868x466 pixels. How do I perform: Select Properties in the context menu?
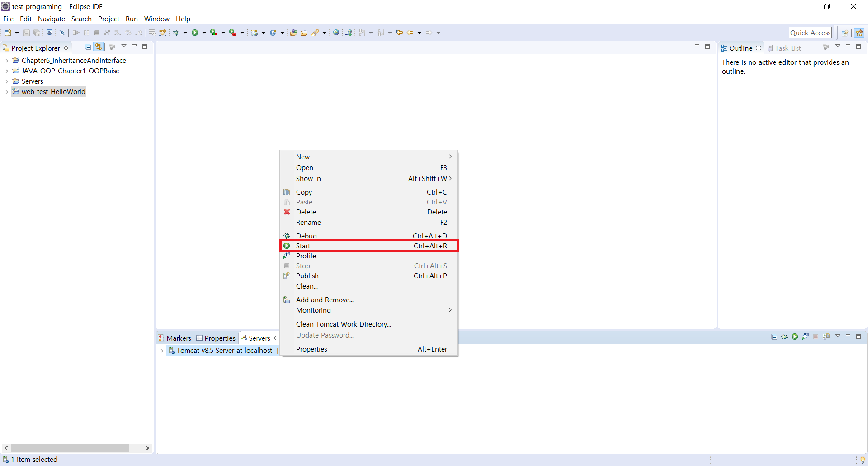[369, 349]
